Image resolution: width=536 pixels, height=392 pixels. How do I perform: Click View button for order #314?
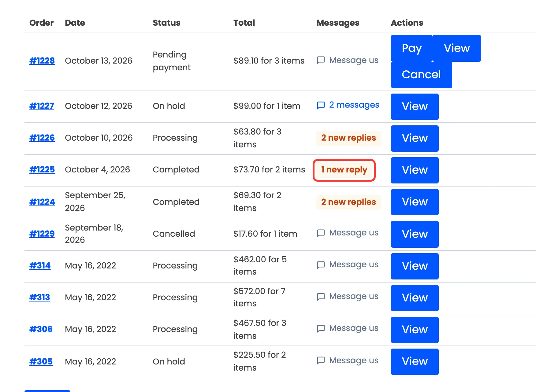pyautogui.click(x=415, y=266)
